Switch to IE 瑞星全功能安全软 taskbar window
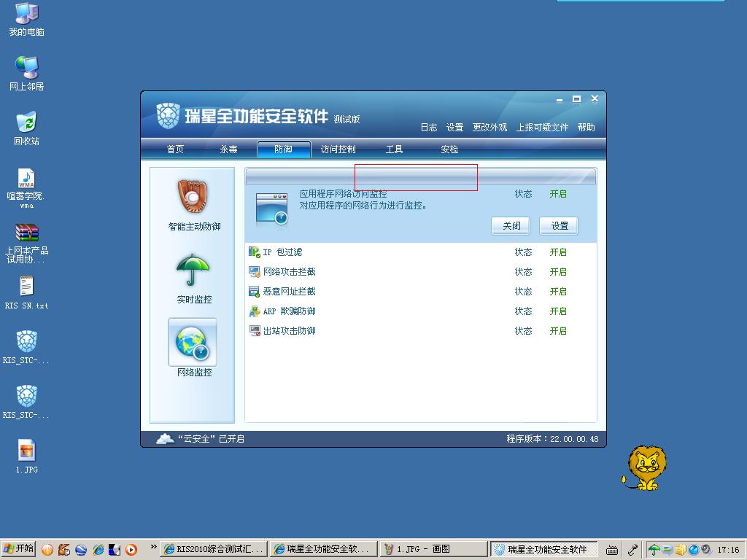Screen dimensions: 747x560 (324, 549)
